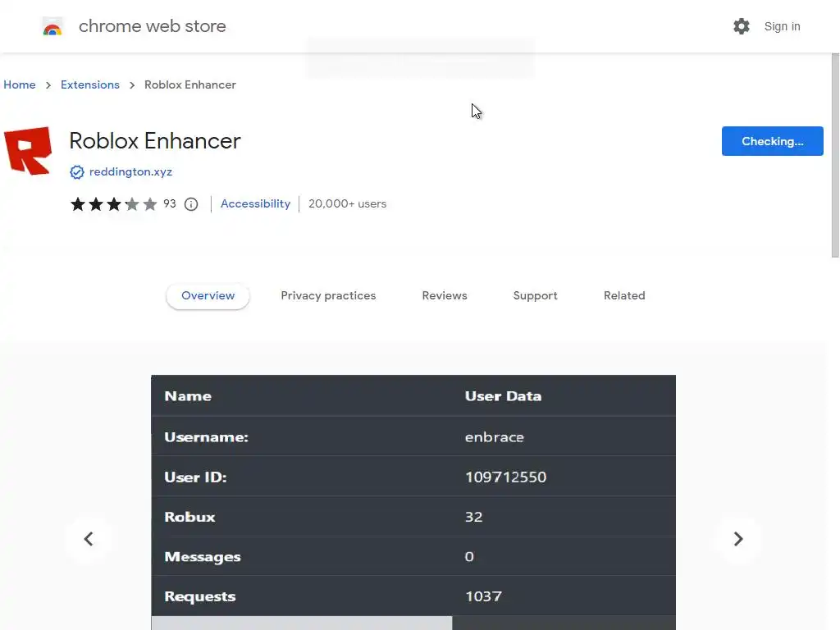Show the next screenshot with right arrow
Image resolution: width=840 pixels, height=630 pixels.
pyautogui.click(x=737, y=539)
